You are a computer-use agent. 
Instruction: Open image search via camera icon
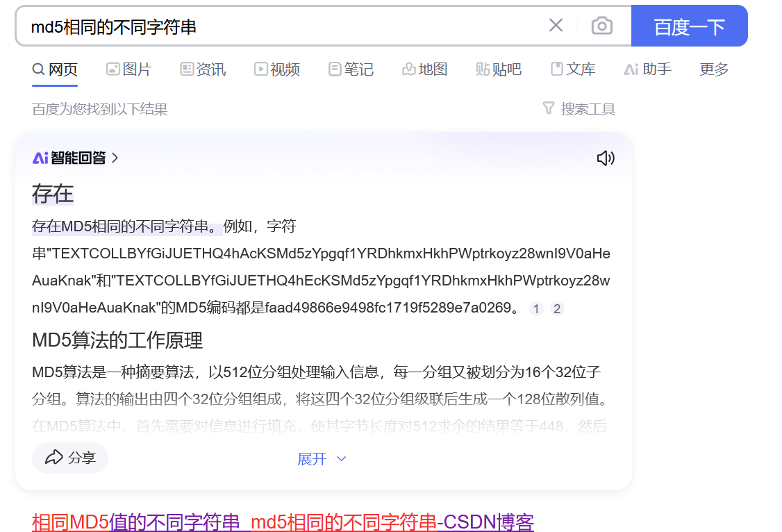click(602, 26)
